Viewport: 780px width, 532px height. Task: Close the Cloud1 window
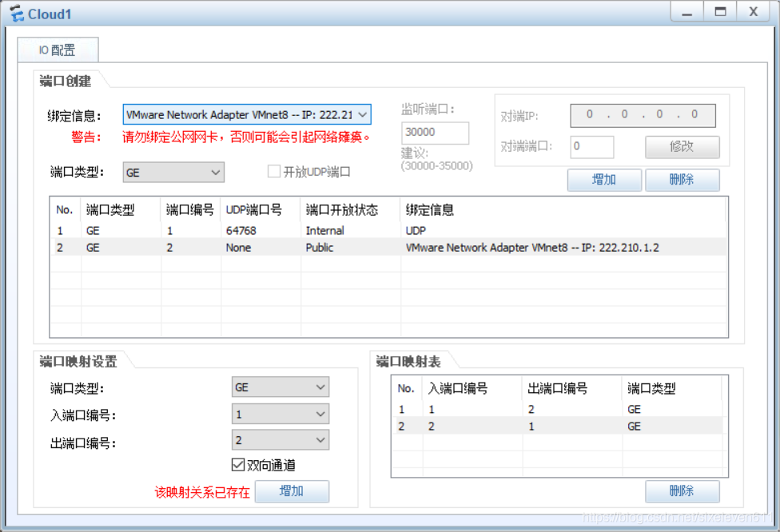(753, 12)
